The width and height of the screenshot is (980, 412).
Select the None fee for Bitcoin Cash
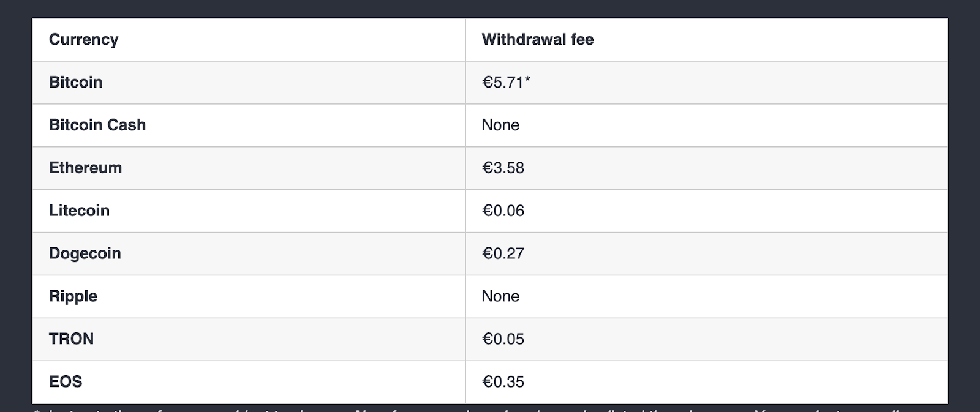(501, 125)
